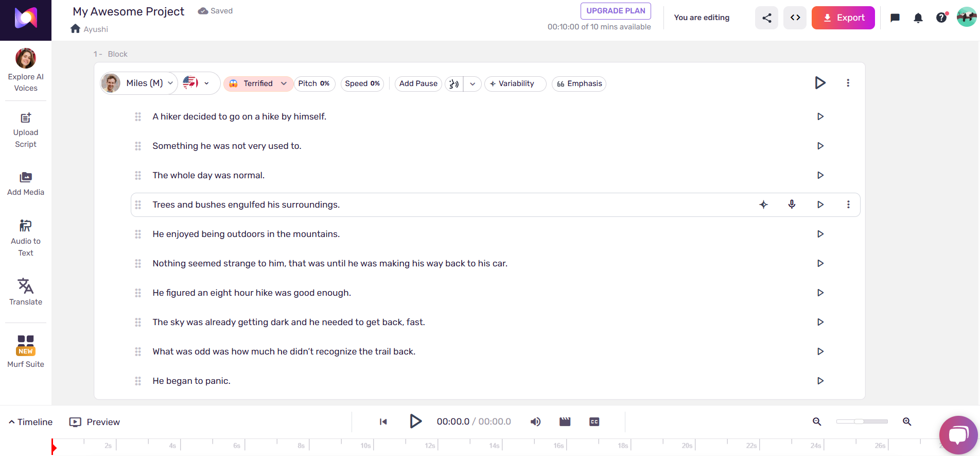Play 'He began to panic.'
The image size is (980, 456).
coord(820,381)
